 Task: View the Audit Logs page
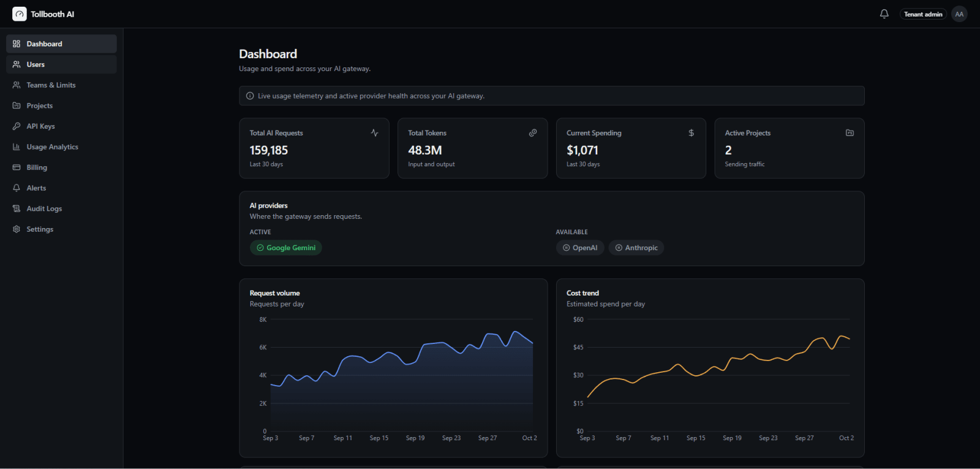pos(61,208)
